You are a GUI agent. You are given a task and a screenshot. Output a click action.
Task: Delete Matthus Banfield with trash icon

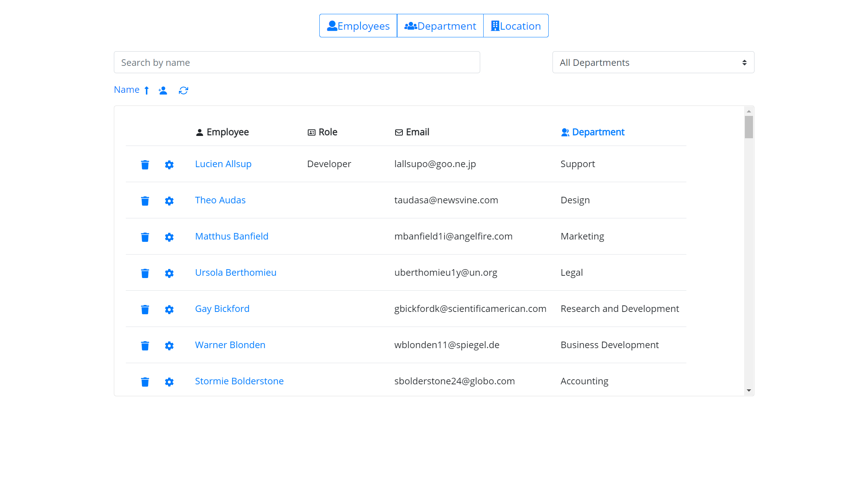(x=145, y=237)
